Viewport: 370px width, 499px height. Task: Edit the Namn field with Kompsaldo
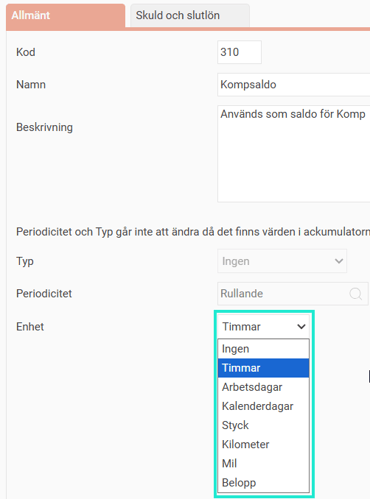(294, 85)
